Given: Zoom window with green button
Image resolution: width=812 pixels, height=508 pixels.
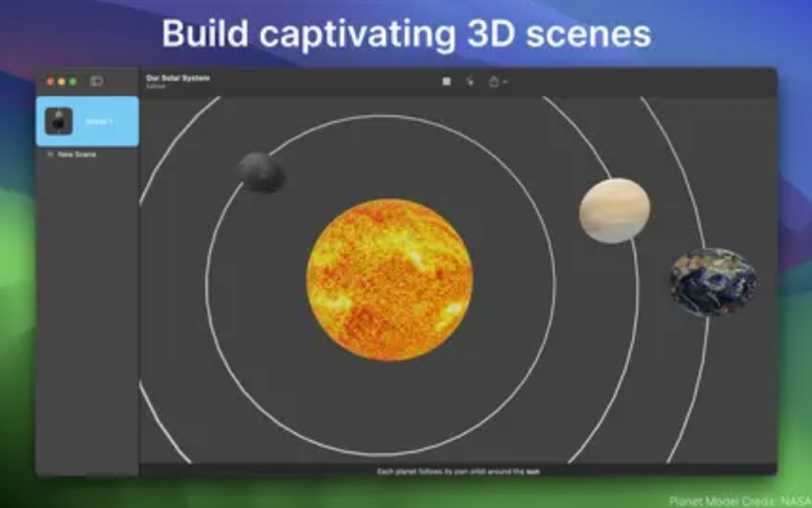Looking at the screenshot, I should [x=73, y=82].
